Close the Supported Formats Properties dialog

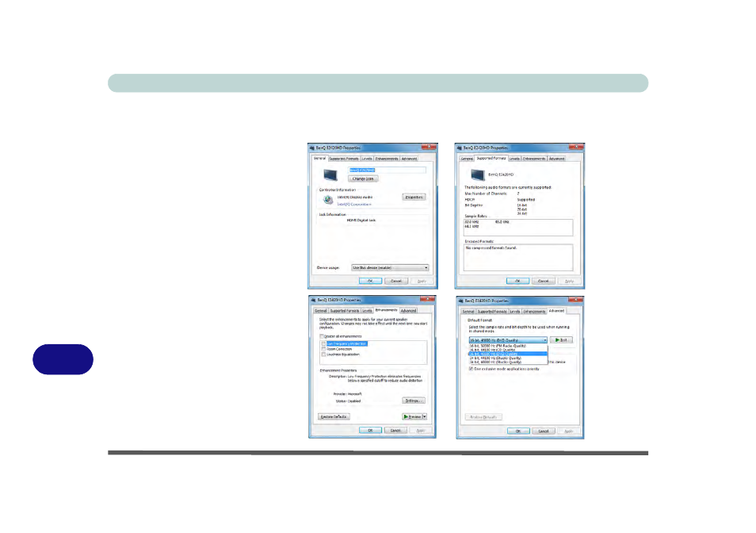(575, 147)
